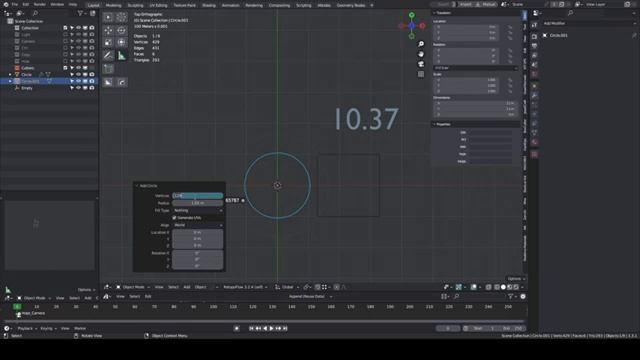Image resolution: width=640 pixels, height=360 pixels.
Task: Click the outliner filter funnel icon
Action: [80, 13]
